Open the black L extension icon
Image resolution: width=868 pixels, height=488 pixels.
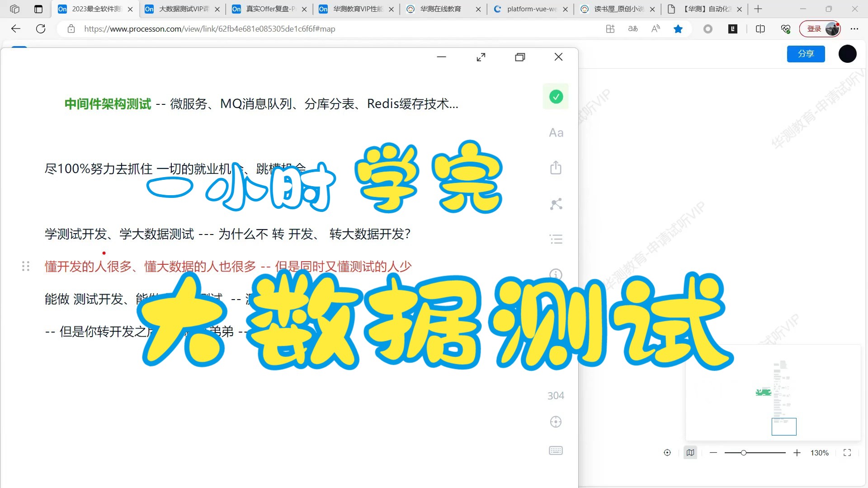pos(733,29)
